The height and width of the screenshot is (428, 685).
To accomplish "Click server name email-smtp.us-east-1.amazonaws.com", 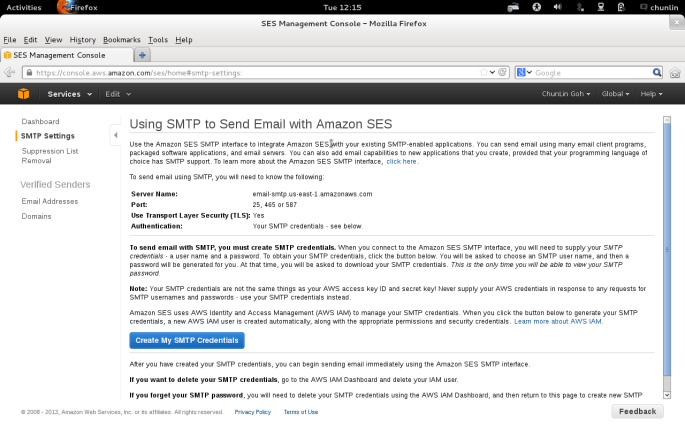I will click(312, 194).
